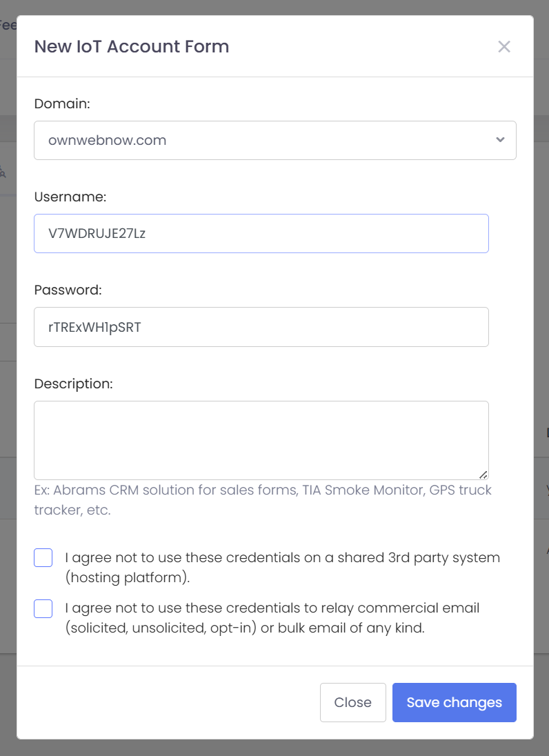This screenshot has width=549, height=756.
Task: Click the generated username V7WDRUJE27Lz field
Action: click(261, 233)
